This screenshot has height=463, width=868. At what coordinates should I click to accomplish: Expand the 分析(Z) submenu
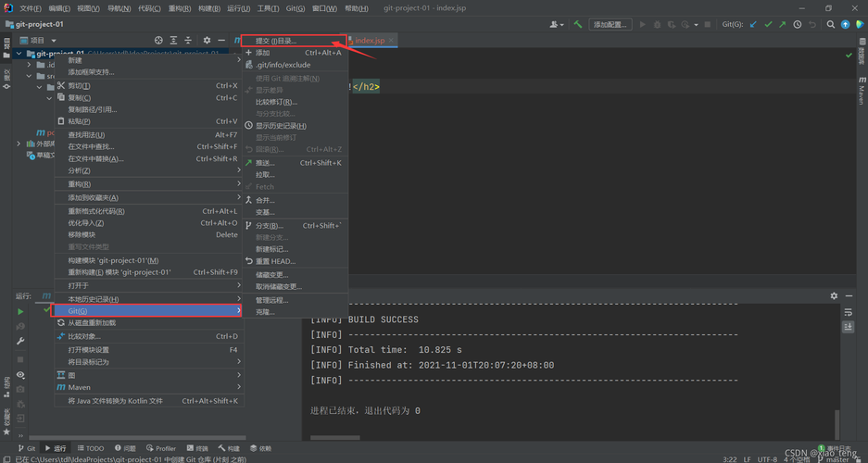pos(149,171)
